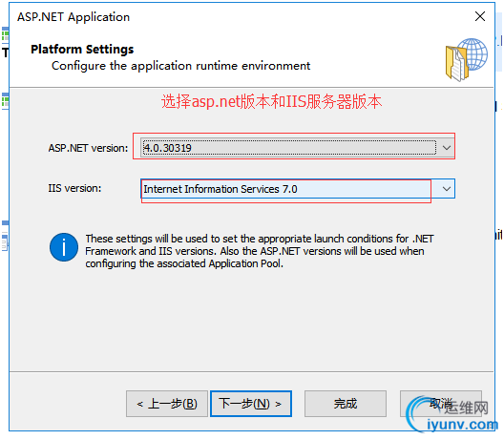Click the 'ASP.NET Application' title text
The image size is (504, 440).
pyautogui.click(x=73, y=17)
